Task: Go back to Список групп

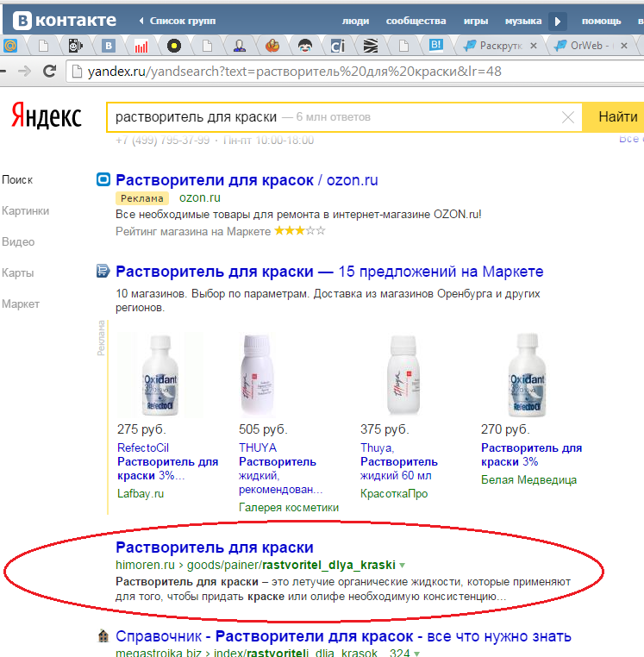Action: coord(178,21)
